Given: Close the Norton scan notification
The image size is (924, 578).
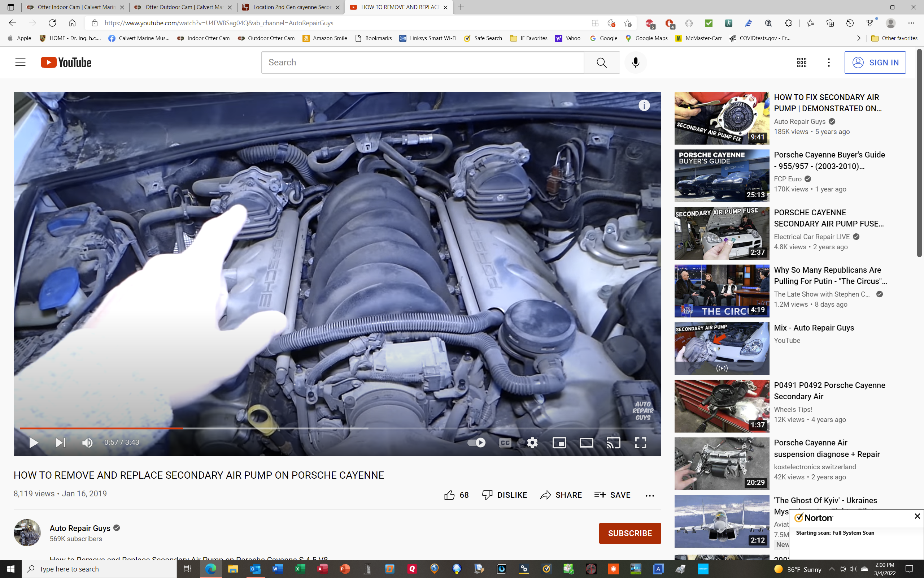Looking at the screenshot, I should click(917, 516).
